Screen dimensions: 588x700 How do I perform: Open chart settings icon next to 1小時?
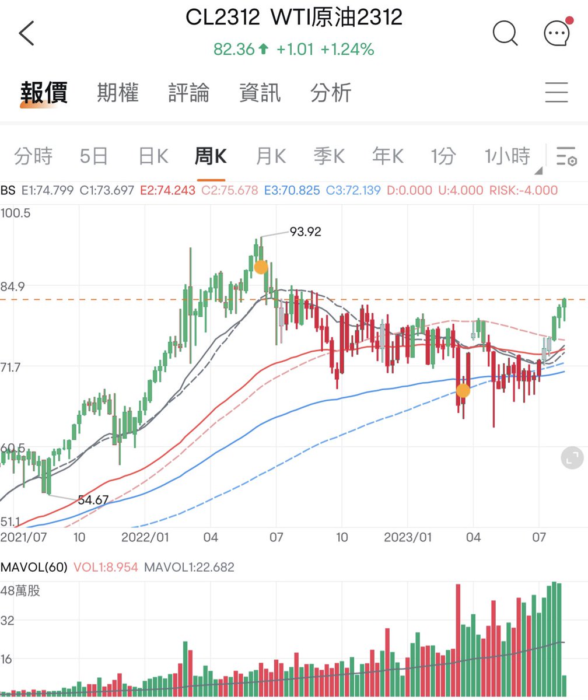click(x=566, y=156)
